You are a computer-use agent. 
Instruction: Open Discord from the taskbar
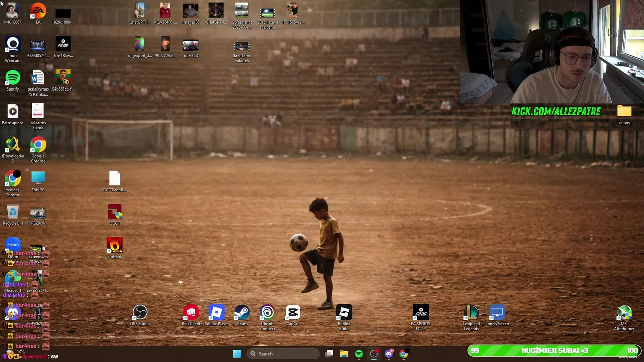(389, 354)
